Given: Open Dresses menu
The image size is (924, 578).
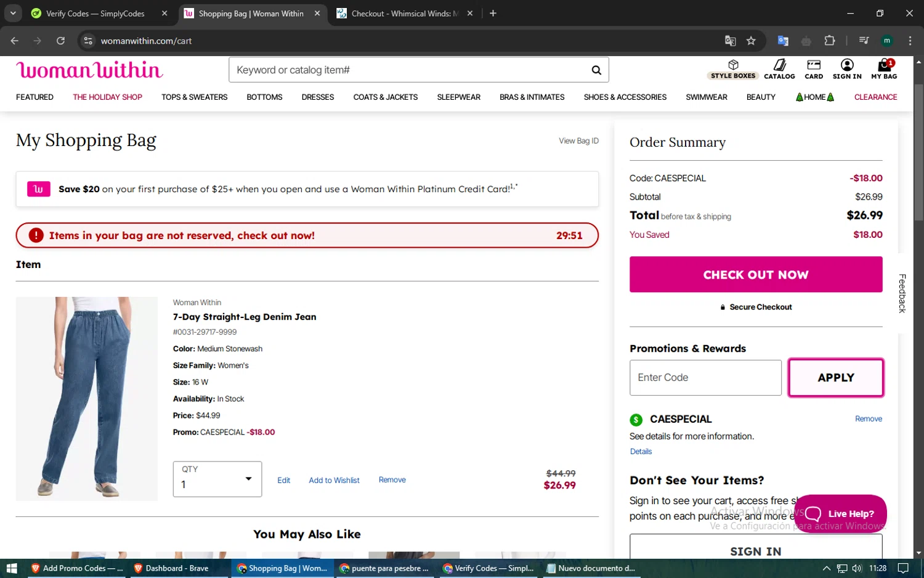Looking at the screenshot, I should [318, 97].
